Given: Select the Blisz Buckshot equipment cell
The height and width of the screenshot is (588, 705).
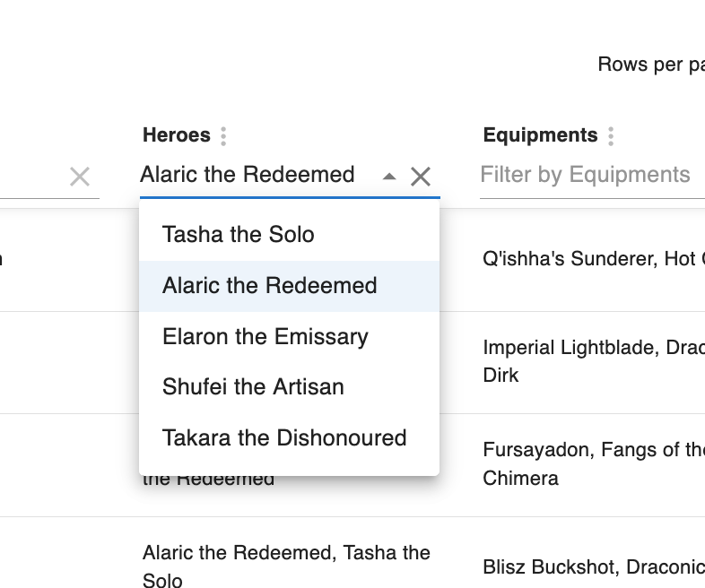Looking at the screenshot, I should click(x=592, y=566).
